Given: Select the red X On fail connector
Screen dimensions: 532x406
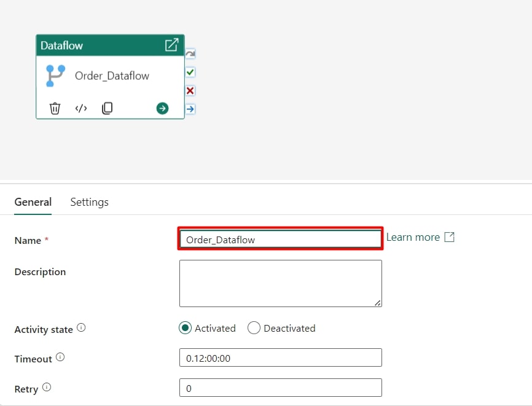Looking at the screenshot, I should click(190, 91).
